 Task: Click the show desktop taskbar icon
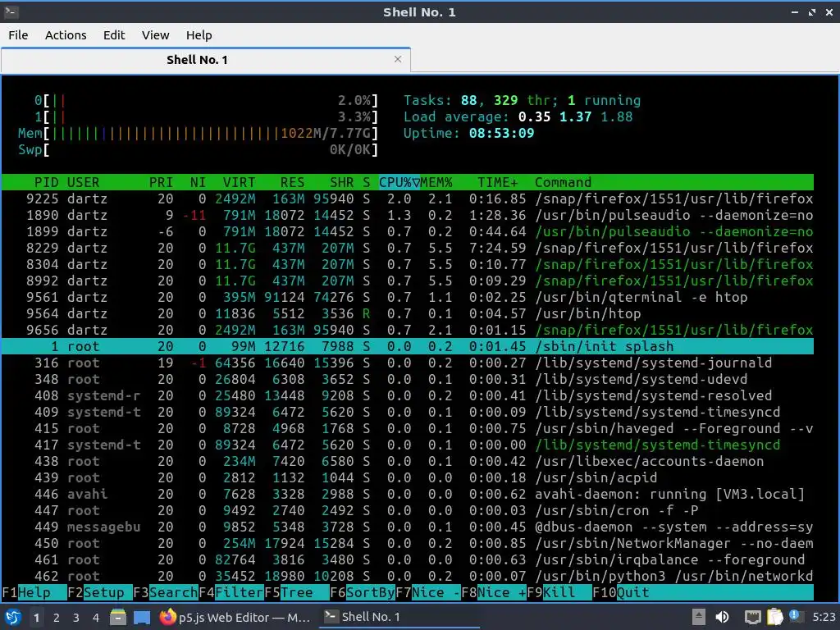pyautogui.click(x=141, y=617)
